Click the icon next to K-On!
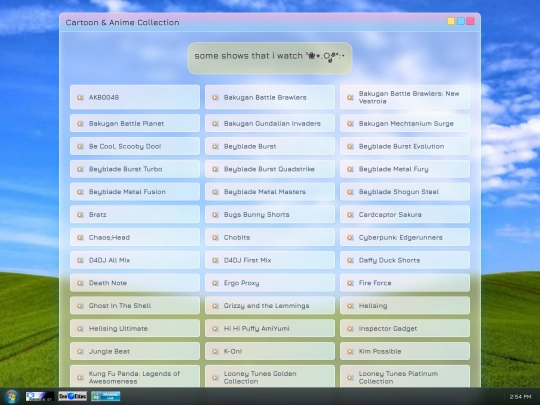 [x=215, y=351]
